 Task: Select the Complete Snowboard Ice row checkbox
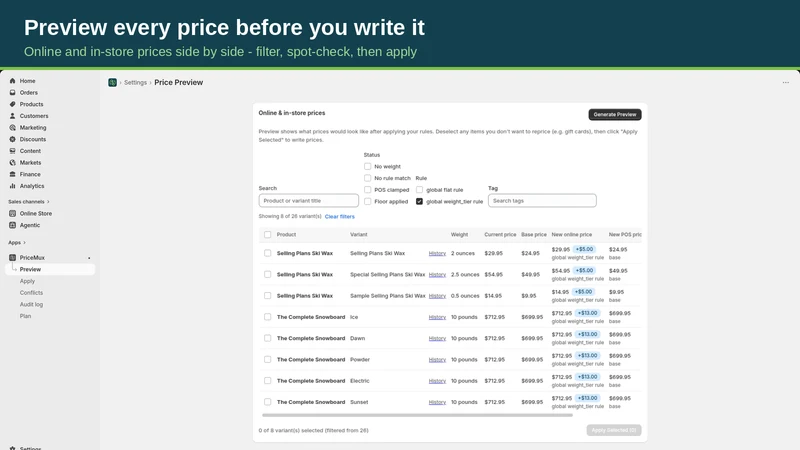point(267,317)
